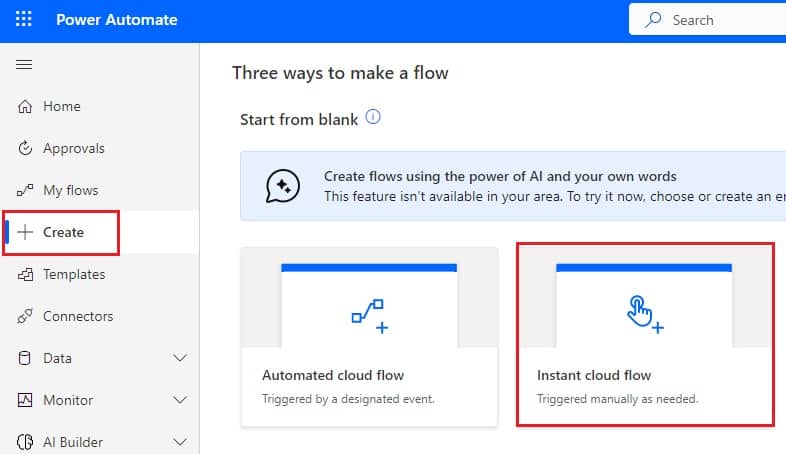Image resolution: width=786 pixels, height=454 pixels.
Task: Click the Start from blank info icon
Action: click(373, 117)
